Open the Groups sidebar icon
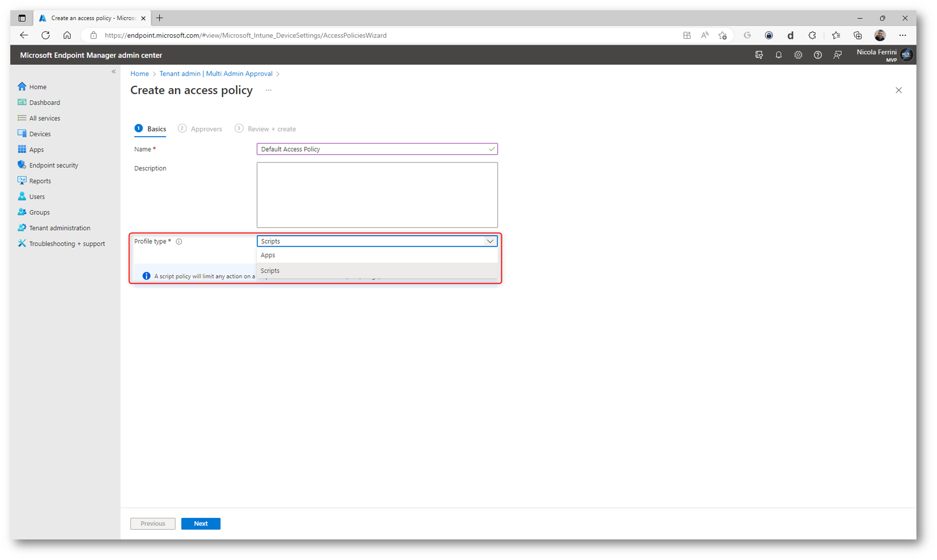 (x=22, y=212)
